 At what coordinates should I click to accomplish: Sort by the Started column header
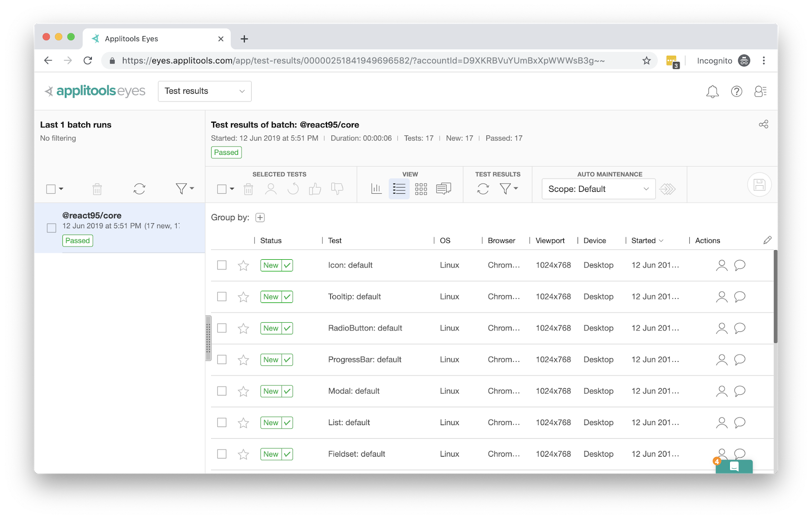pyautogui.click(x=644, y=240)
